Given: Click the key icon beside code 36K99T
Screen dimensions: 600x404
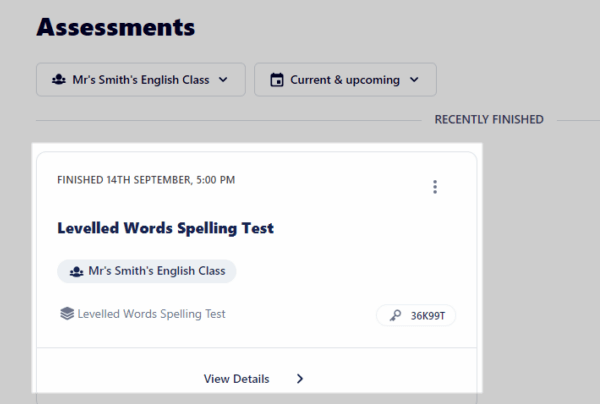Looking at the screenshot, I should click(x=395, y=316).
